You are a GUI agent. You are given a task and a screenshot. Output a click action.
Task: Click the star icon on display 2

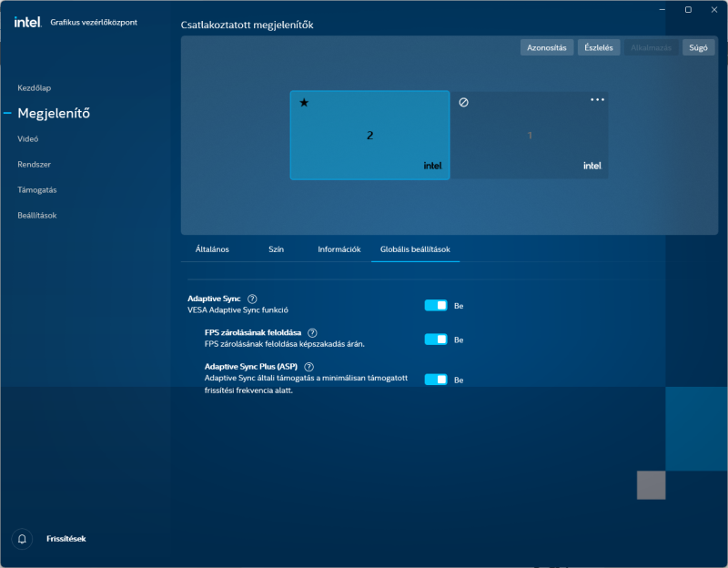point(304,103)
